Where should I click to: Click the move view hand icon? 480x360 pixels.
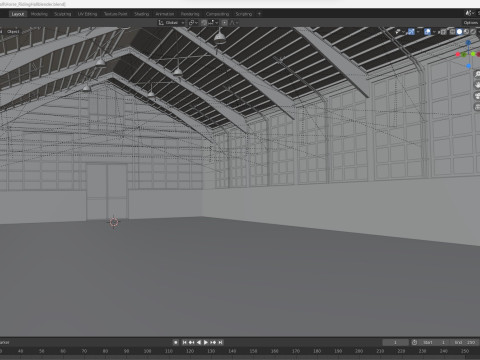click(x=477, y=85)
